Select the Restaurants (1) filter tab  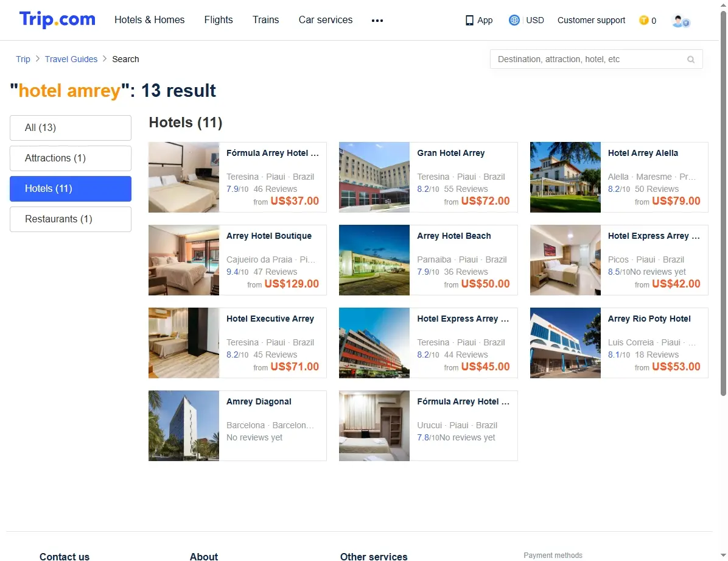[x=71, y=219]
